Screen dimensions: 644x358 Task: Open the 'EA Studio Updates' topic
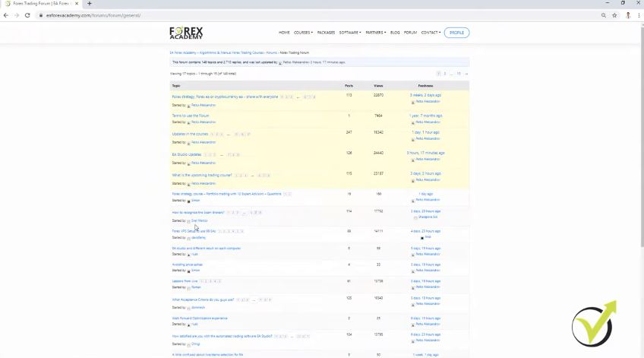pyautogui.click(x=187, y=154)
